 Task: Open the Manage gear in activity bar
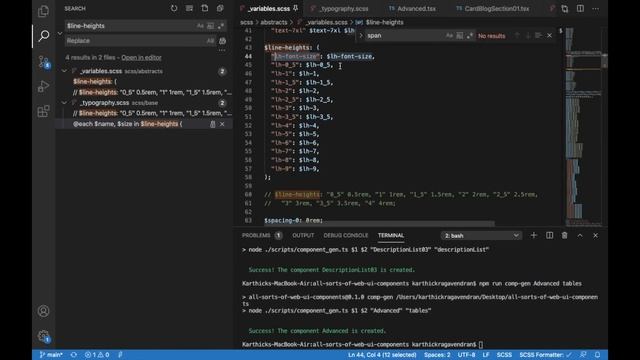click(x=43, y=336)
